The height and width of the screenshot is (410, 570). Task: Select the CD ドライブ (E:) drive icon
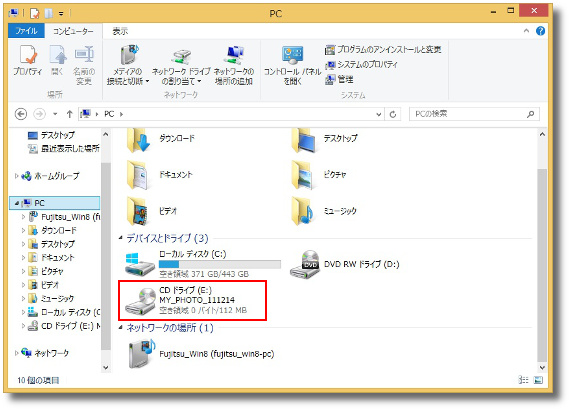pos(140,301)
